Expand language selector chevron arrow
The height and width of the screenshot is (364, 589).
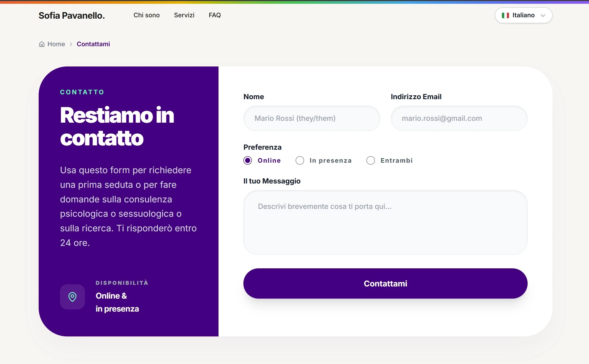(x=542, y=16)
